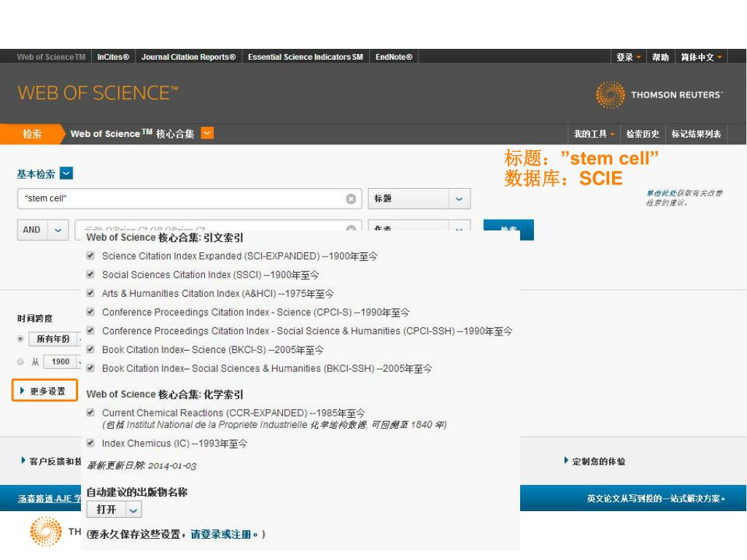
Task: Click the 英文论文 one-stop solution link
Action: pyautogui.click(x=656, y=499)
